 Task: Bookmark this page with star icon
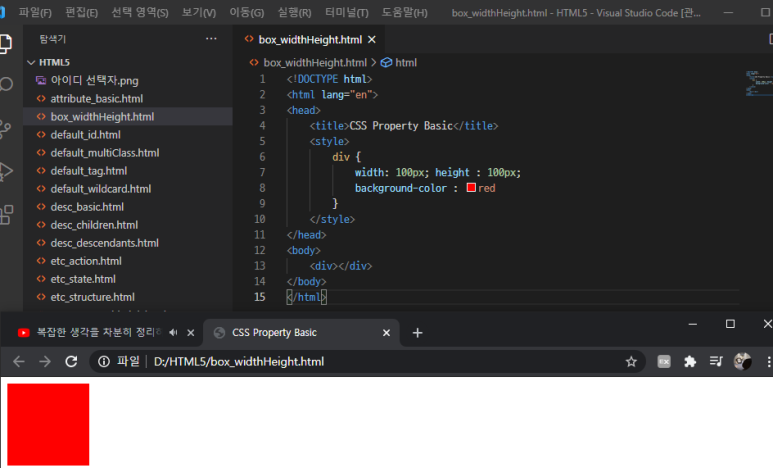coord(631,361)
